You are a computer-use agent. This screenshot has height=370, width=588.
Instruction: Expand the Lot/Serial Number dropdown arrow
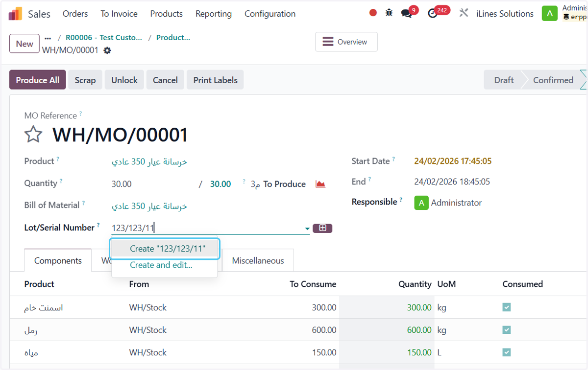pos(307,229)
